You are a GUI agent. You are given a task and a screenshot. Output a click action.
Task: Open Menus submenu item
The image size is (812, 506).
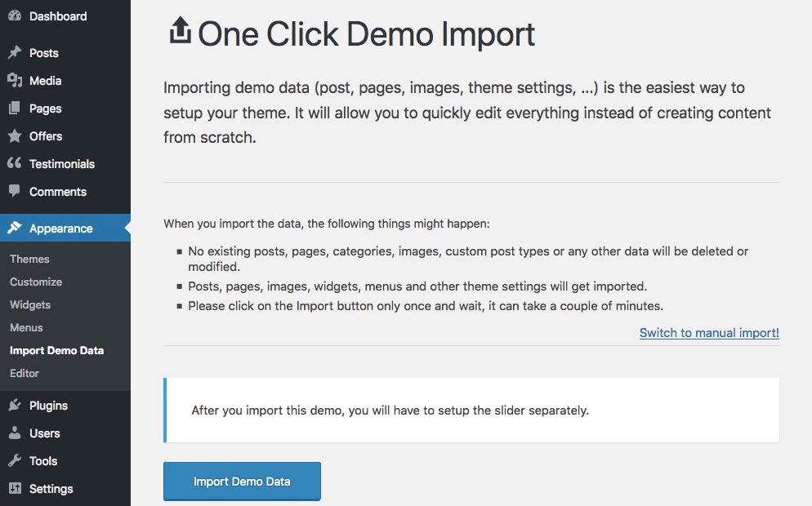(26, 327)
